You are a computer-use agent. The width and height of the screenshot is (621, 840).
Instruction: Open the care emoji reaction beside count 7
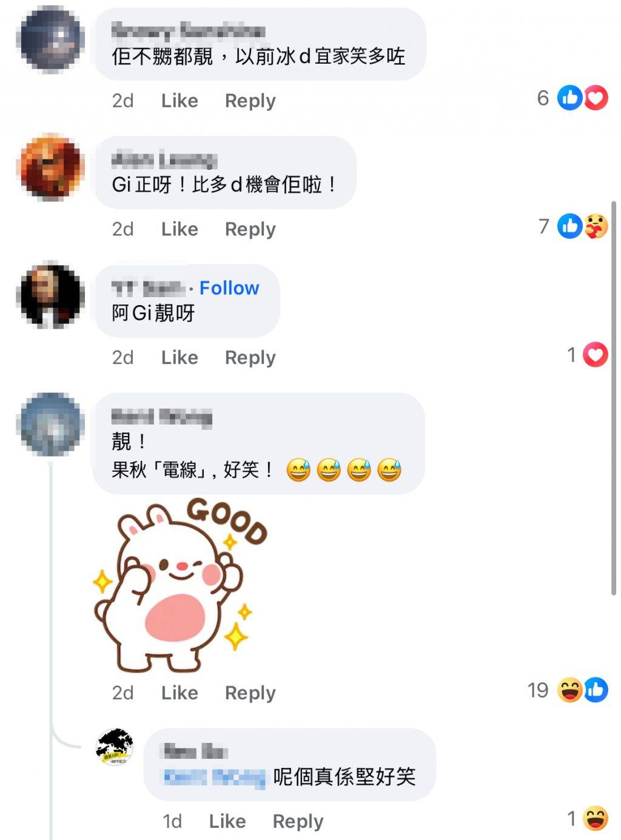tap(596, 226)
